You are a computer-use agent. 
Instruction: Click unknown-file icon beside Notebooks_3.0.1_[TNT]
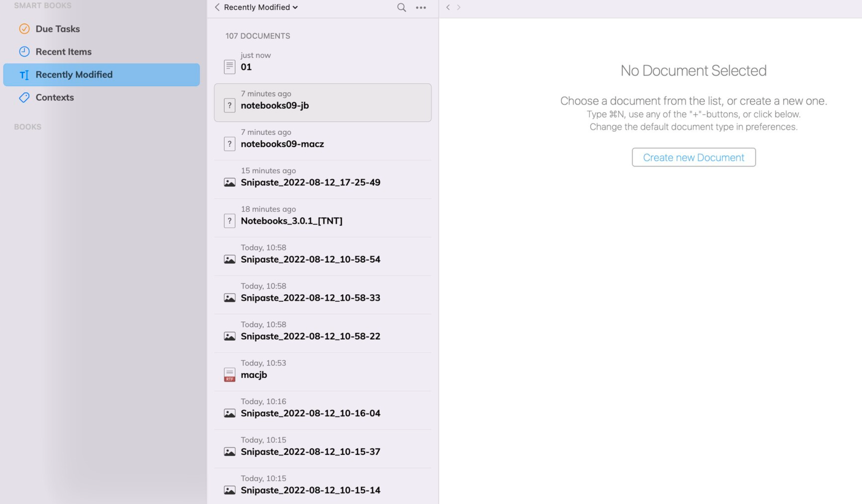coord(230,221)
